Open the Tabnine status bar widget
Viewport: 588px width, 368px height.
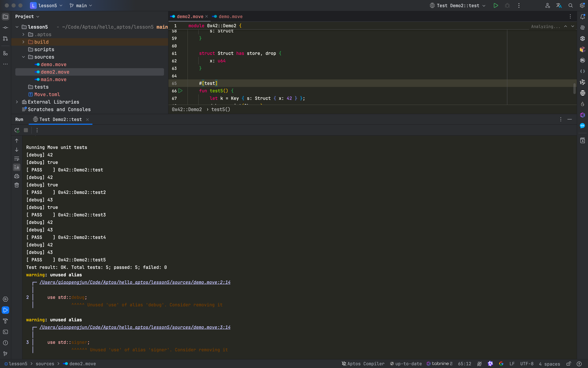coord(439,364)
